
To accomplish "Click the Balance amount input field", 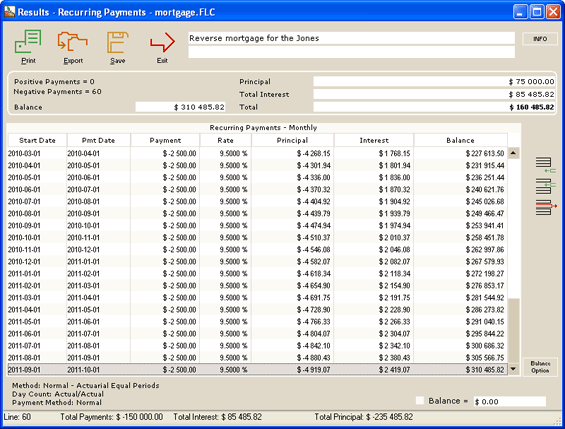I will coord(510,401).
